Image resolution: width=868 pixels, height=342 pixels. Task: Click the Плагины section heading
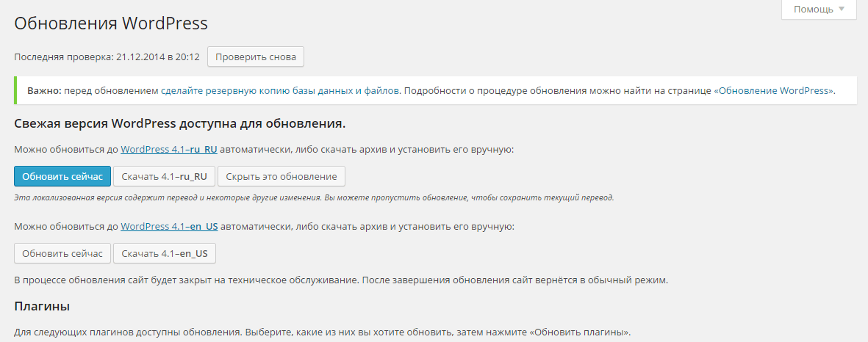click(41, 305)
